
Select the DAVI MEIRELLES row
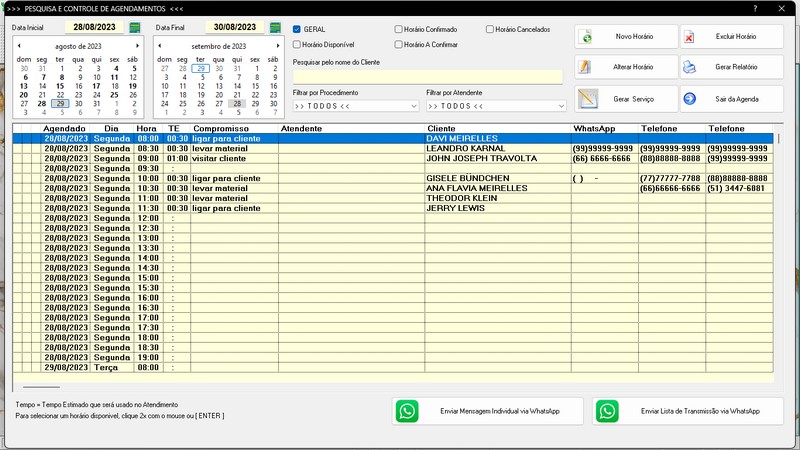point(393,138)
